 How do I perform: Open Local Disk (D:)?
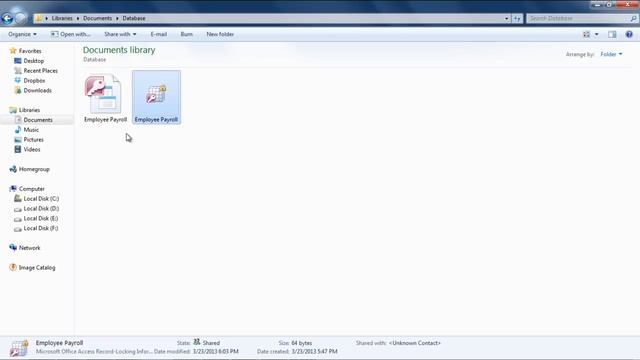coord(41,209)
